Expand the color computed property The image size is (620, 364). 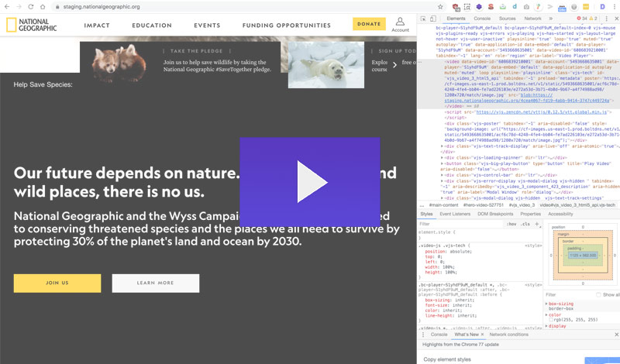coord(547,314)
